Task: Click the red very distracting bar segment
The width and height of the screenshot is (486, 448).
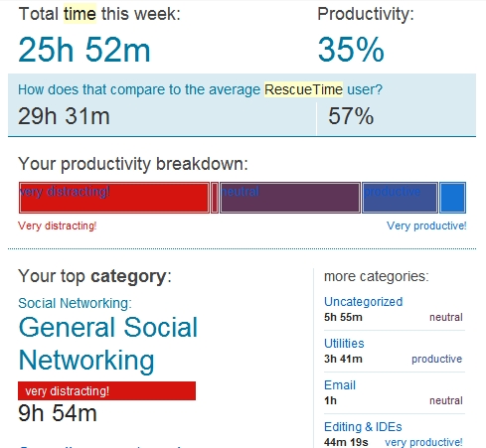Action: 114,198
